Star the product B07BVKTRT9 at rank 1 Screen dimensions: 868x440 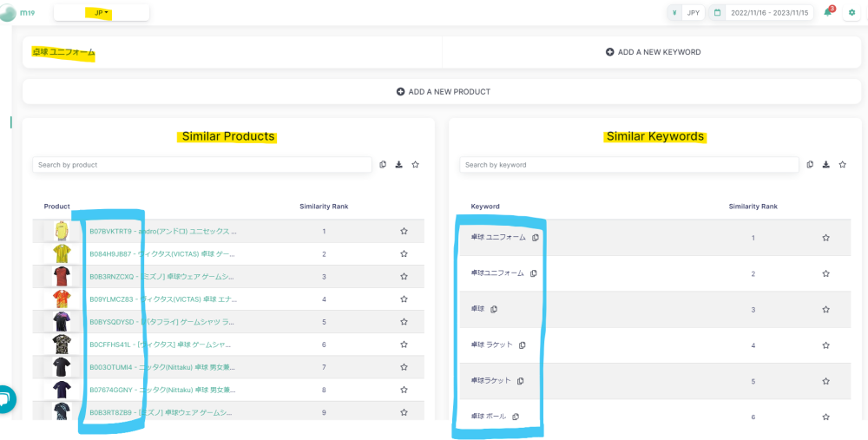(x=404, y=232)
